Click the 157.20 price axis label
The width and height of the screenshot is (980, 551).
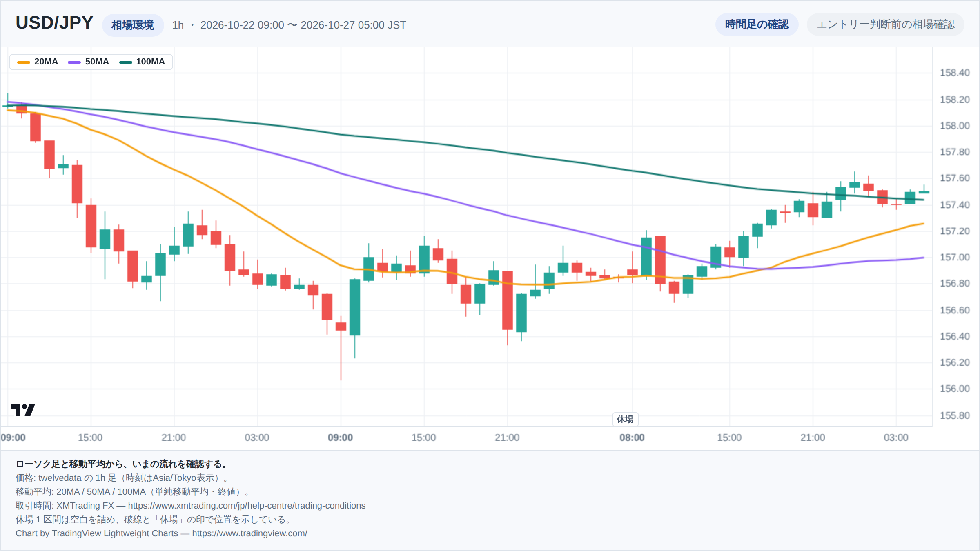click(955, 231)
